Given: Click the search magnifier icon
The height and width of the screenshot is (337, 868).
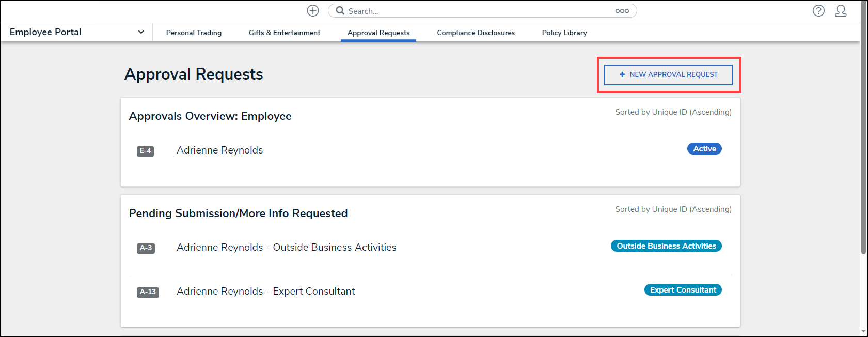Looking at the screenshot, I should tap(340, 11).
